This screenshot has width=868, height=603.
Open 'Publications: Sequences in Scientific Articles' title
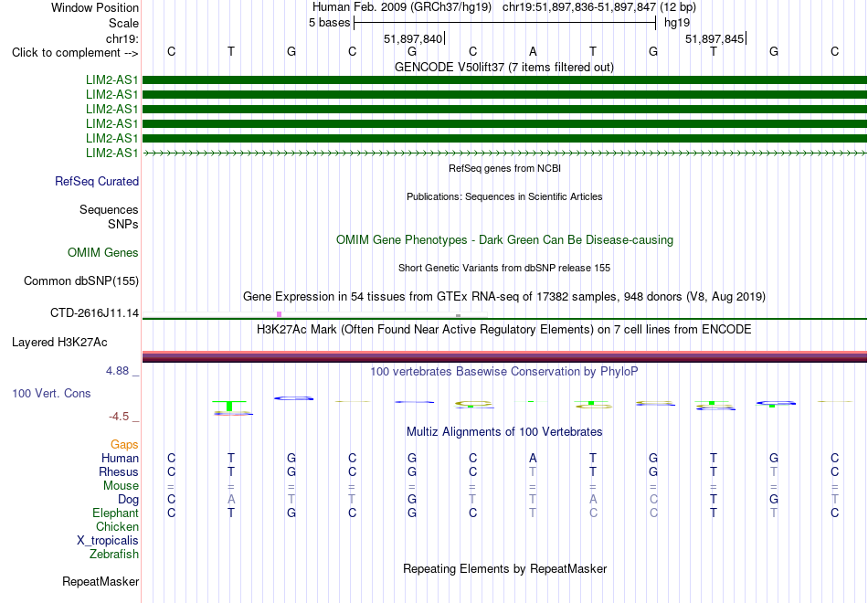(504, 196)
